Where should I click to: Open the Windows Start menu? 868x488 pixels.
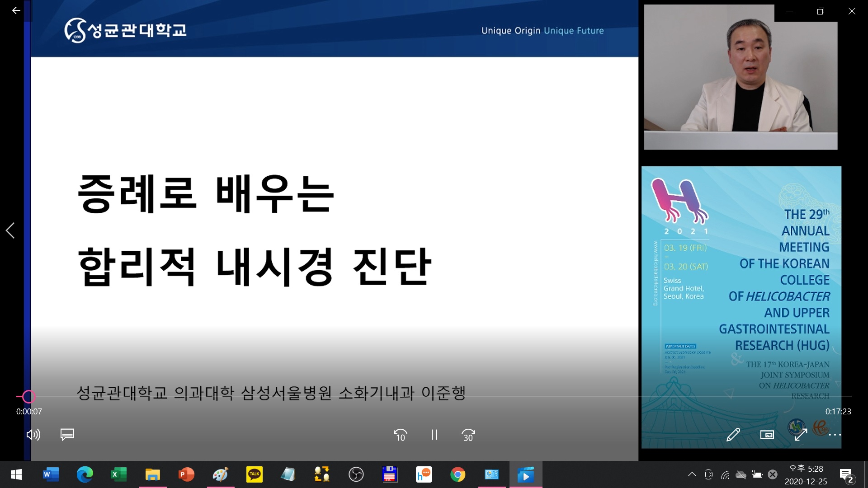(x=16, y=474)
